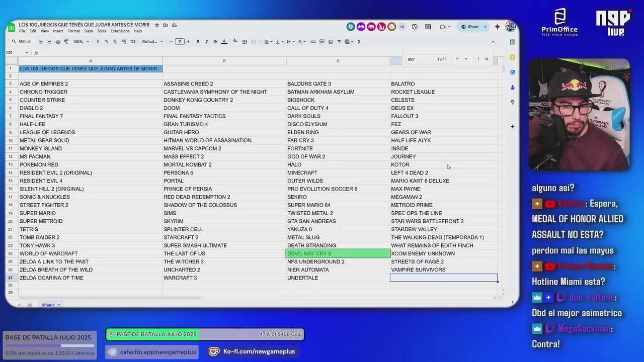Image resolution: width=644 pixels, height=362 pixels.
Task: Go to previous find result
Action: coord(457,59)
